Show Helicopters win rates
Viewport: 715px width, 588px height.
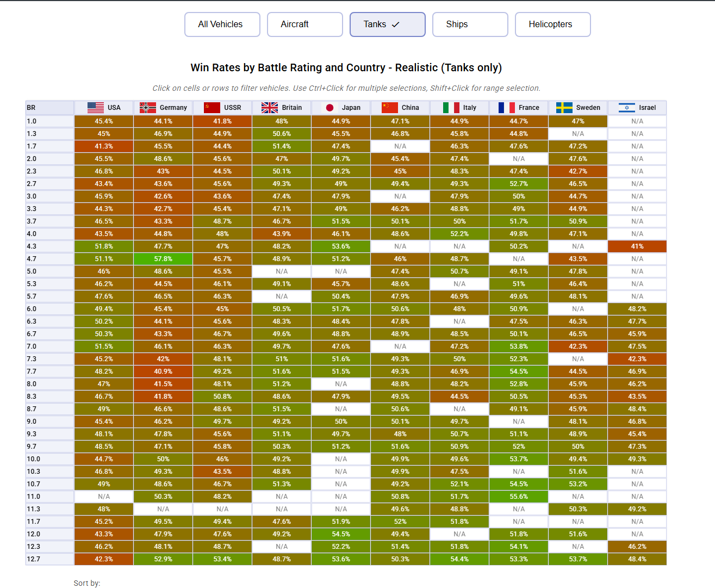[x=553, y=24]
